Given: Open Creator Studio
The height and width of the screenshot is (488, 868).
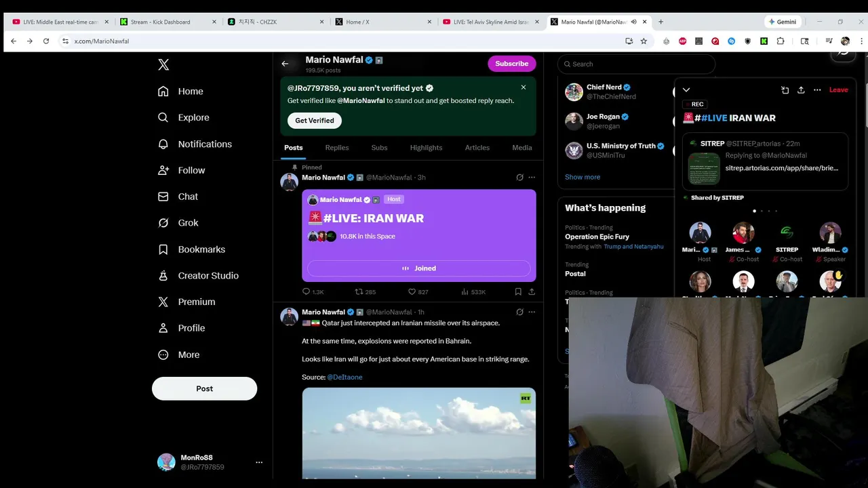Looking at the screenshot, I should point(199,275).
